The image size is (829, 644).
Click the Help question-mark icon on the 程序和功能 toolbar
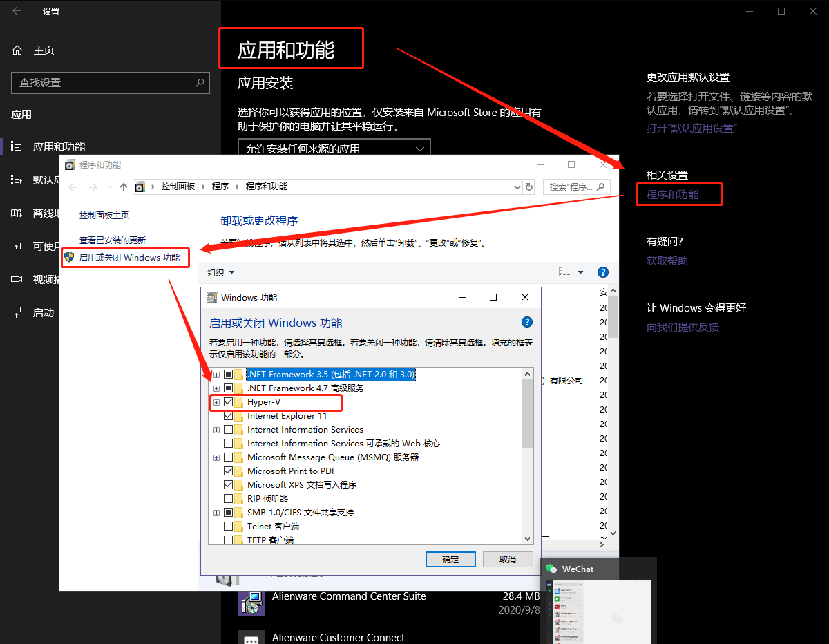tap(602, 272)
